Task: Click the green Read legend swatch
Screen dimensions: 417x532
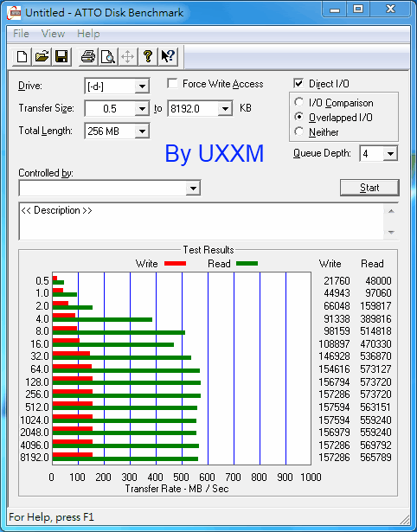Action: coord(247,263)
